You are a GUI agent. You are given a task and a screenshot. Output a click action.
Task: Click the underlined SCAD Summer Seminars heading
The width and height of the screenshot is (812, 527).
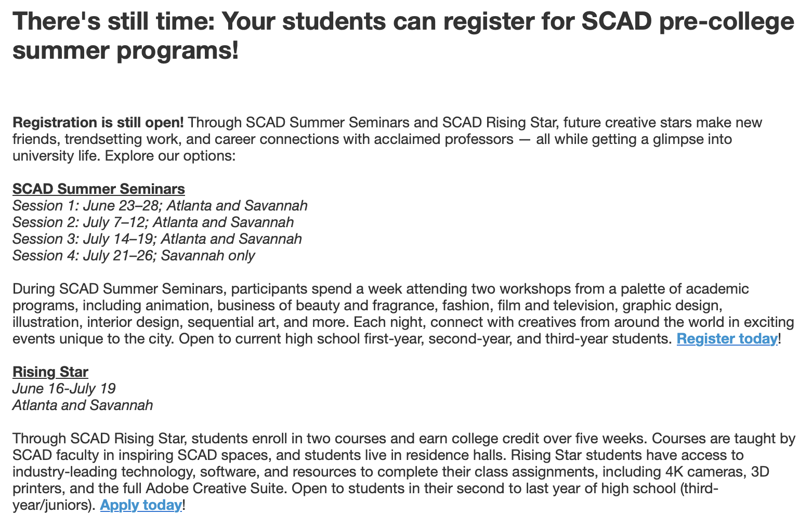[x=99, y=189]
